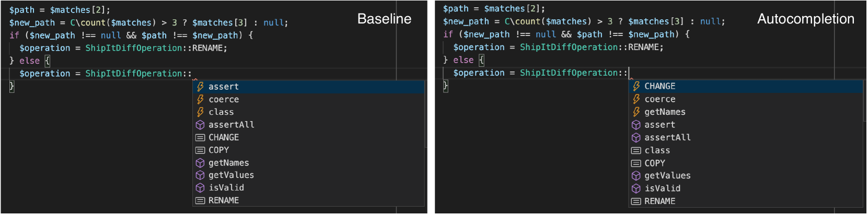Click cube icon next to 'assertAll' in Baseline list

point(200,125)
